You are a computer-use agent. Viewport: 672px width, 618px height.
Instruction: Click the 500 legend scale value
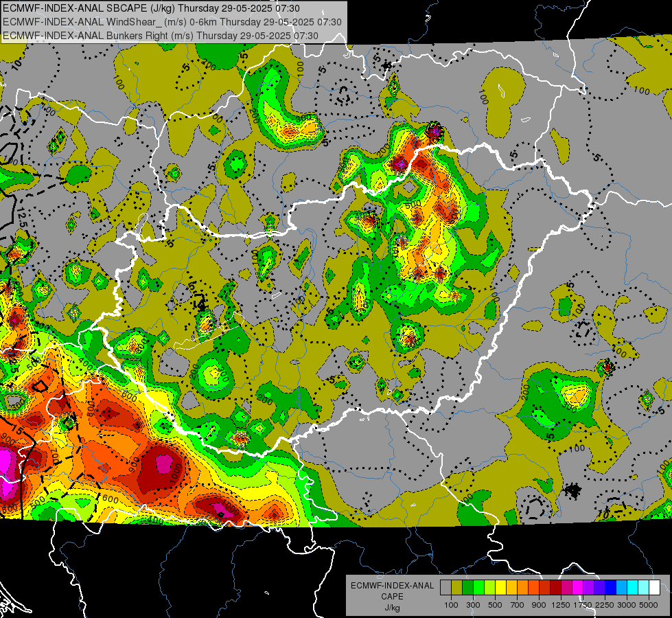[x=495, y=605]
